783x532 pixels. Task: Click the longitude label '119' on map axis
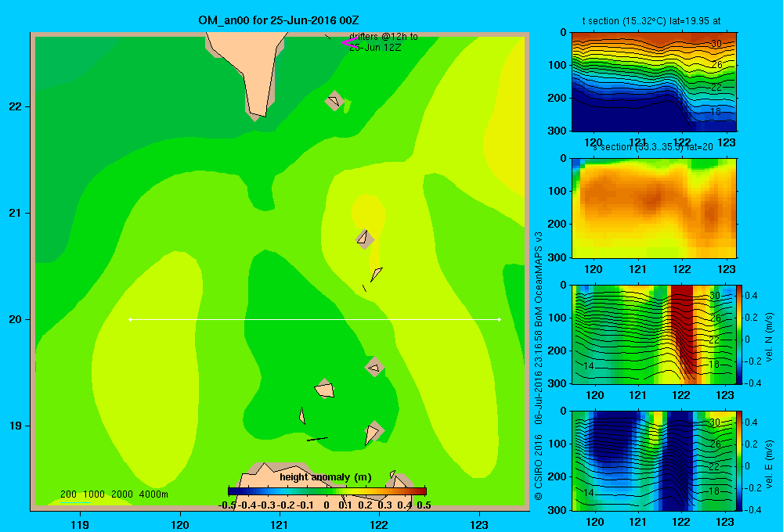coord(80,524)
